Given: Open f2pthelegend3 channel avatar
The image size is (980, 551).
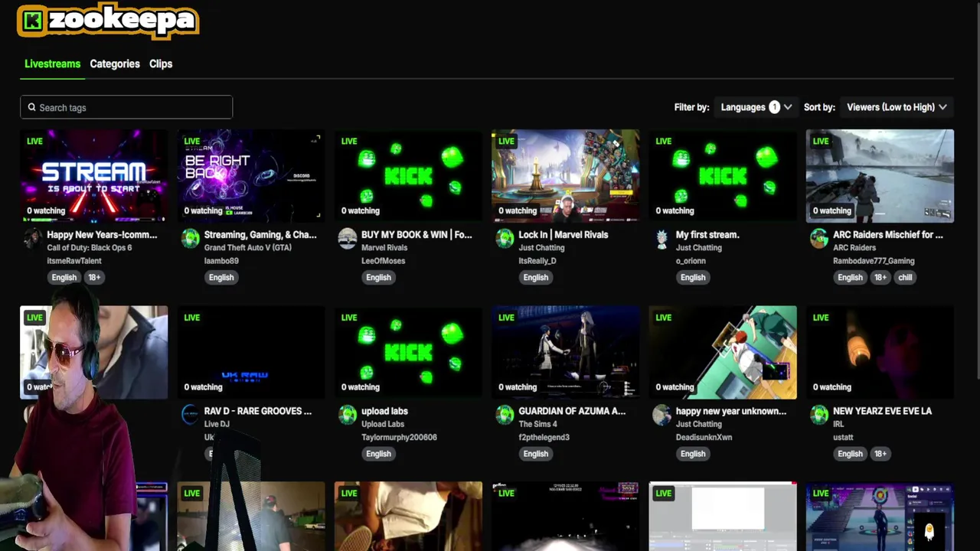Looking at the screenshot, I should coord(505,415).
